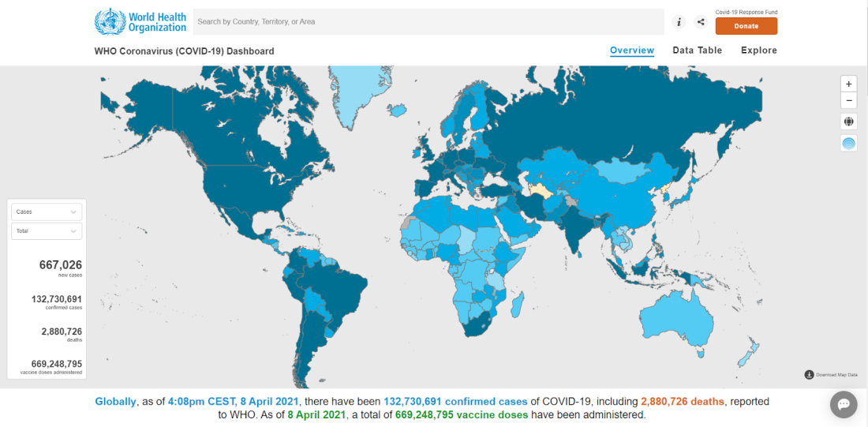Click Turkmenistan, the pale yellow country

(x=543, y=192)
